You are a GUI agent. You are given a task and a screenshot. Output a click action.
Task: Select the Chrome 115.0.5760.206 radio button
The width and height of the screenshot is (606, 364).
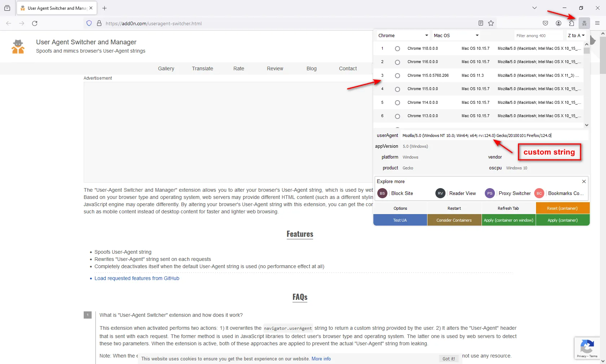click(397, 76)
